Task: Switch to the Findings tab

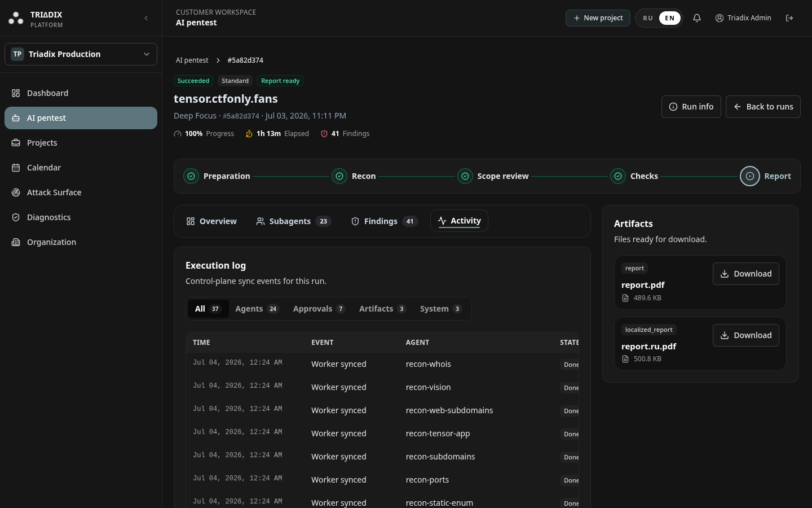Action: pyautogui.click(x=384, y=221)
